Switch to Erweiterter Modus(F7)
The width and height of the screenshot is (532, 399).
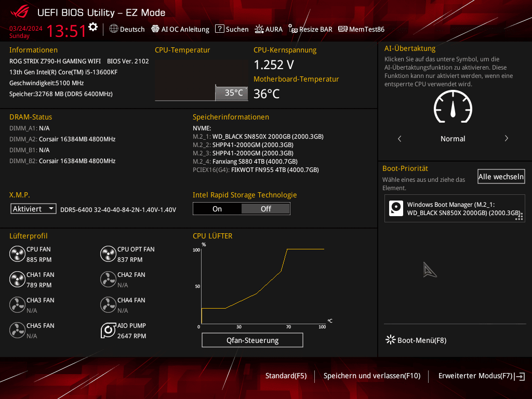(475, 376)
